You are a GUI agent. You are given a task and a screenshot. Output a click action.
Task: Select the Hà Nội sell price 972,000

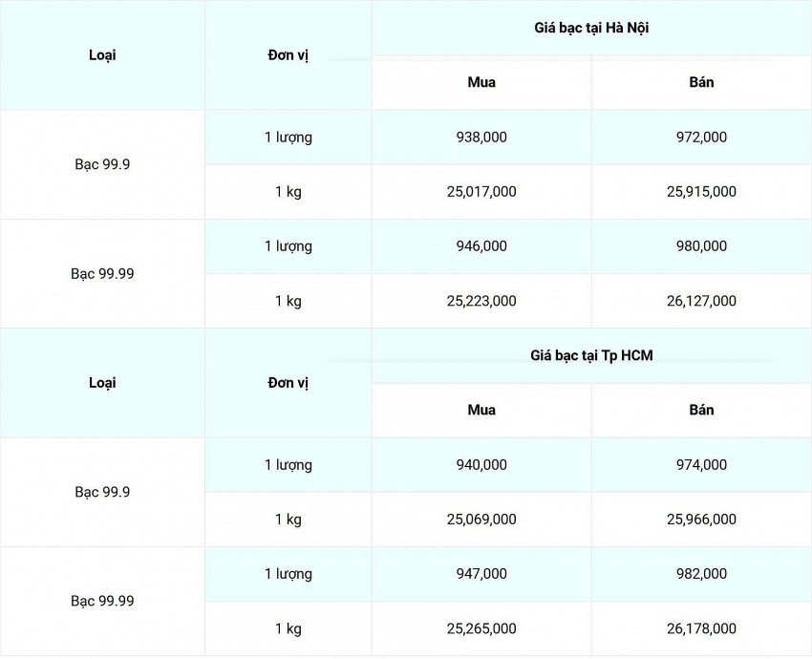[x=701, y=138]
